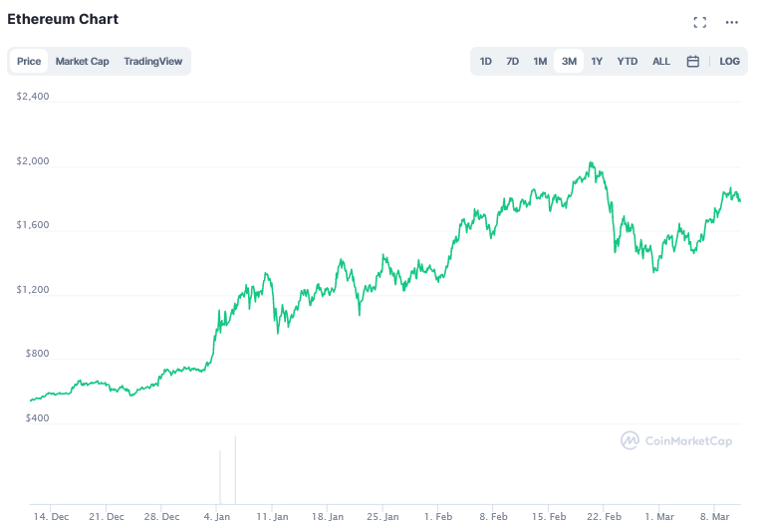Open the TradingView tab
The image size is (759, 532).
coord(153,61)
